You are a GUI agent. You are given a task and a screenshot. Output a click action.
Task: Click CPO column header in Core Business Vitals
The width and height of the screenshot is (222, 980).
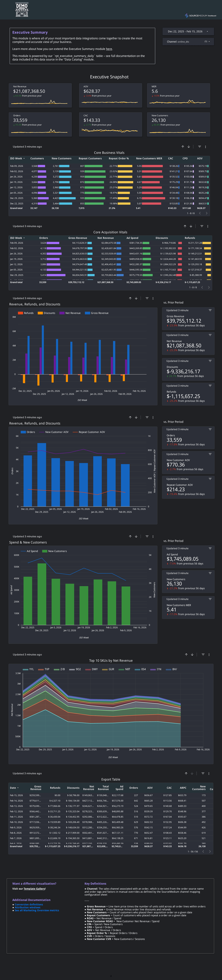coord(185,158)
